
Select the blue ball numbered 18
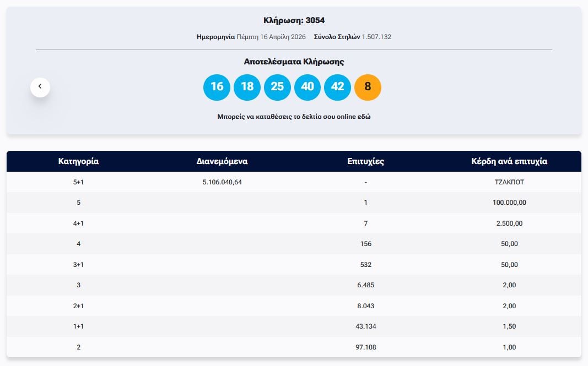pyautogui.click(x=247, y=87)
